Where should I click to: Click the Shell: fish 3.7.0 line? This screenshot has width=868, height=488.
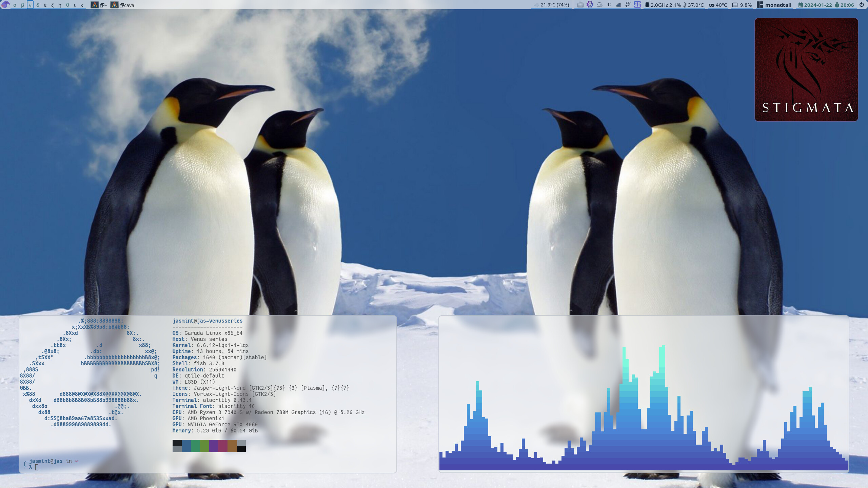point(198,363)
